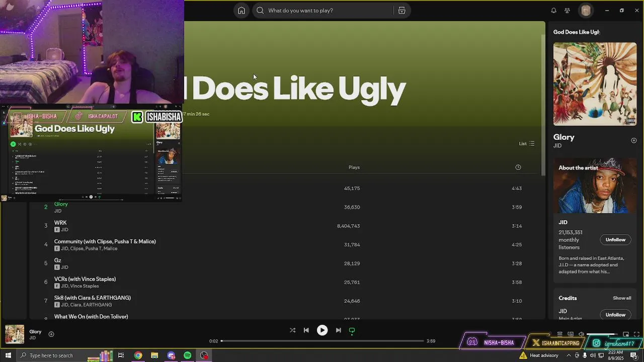Open the miniplayer icon
Image resolution: width=644 pixels, height=362 pixels.
(626, 334)
